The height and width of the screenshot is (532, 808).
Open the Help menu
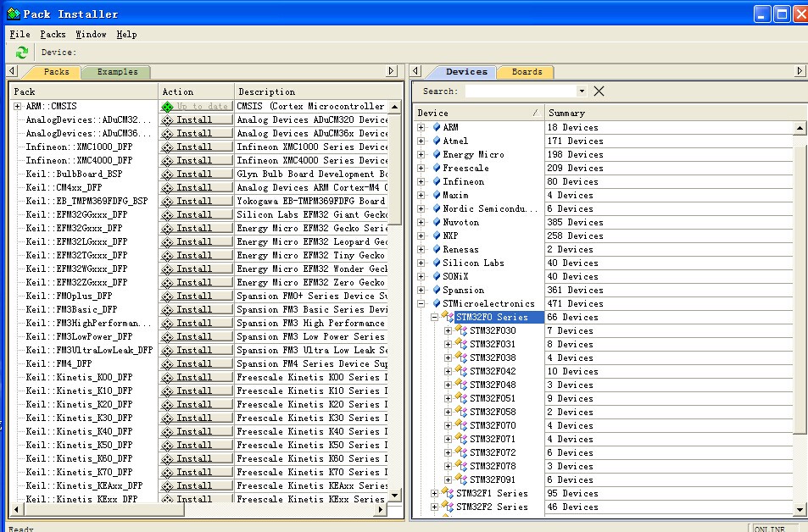[x=126, y=34]
